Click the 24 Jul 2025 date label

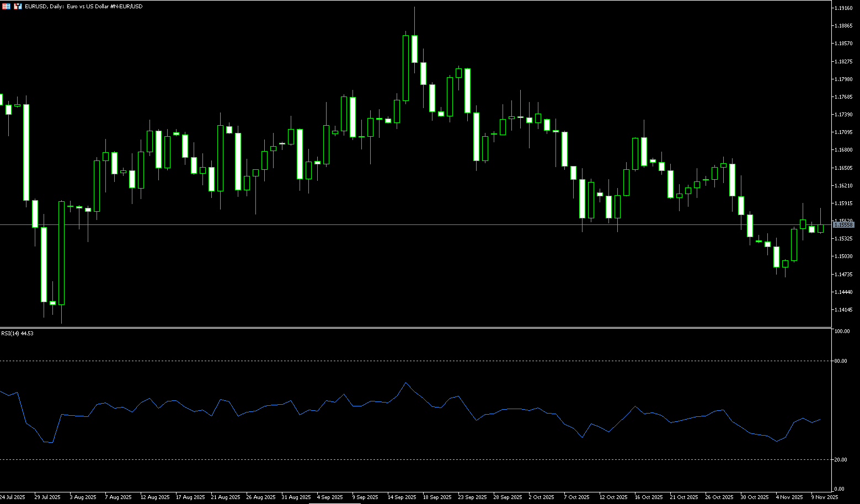12,497
